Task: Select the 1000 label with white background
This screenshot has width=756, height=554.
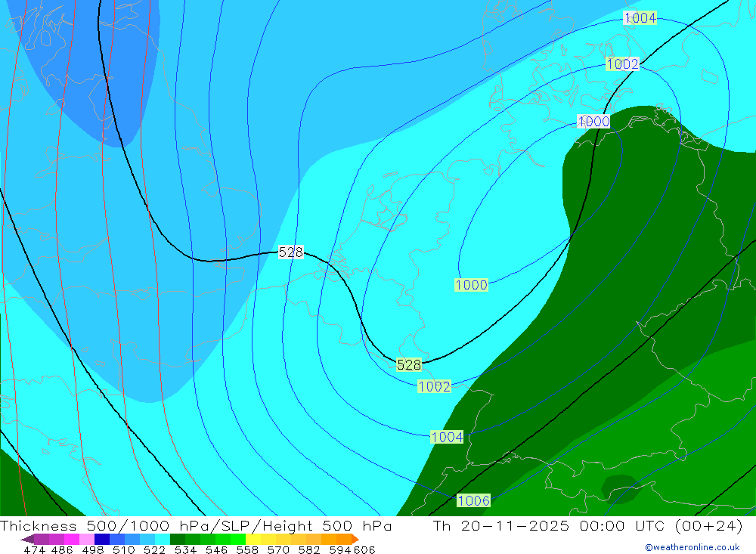Action: 593,121
